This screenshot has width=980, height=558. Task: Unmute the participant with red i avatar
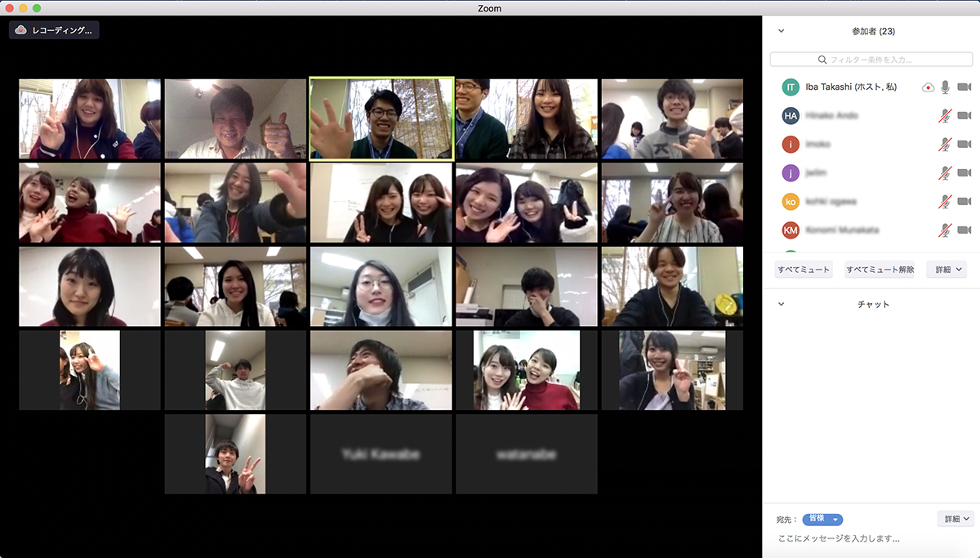click(x=945, y=145)
